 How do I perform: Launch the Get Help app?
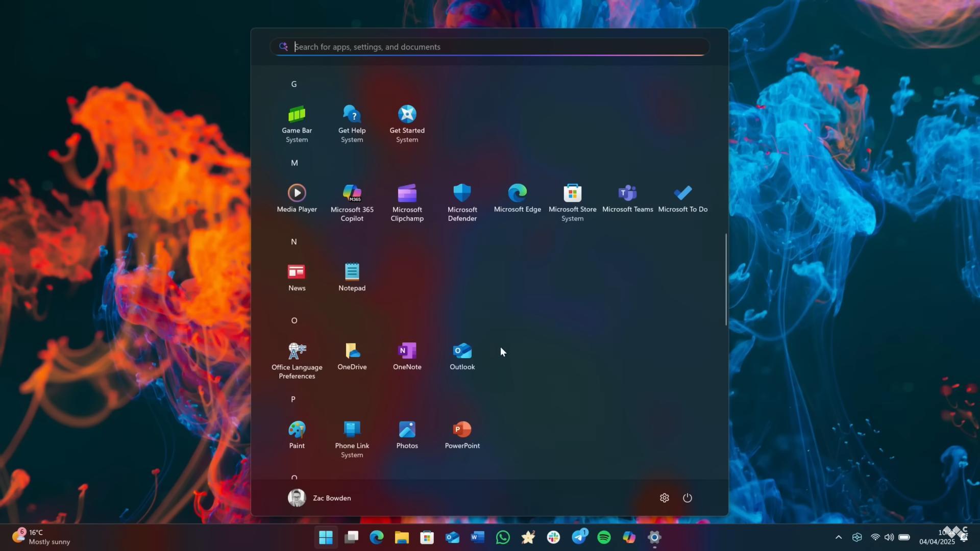pos(352,124)
